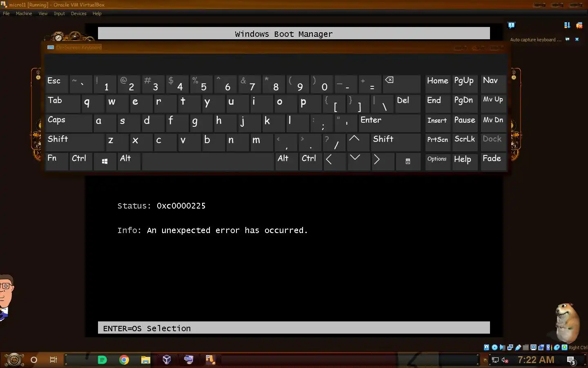The image size is (588, 368).
Task: Click the sort notifications arrow icon
Action: [567, 25]
